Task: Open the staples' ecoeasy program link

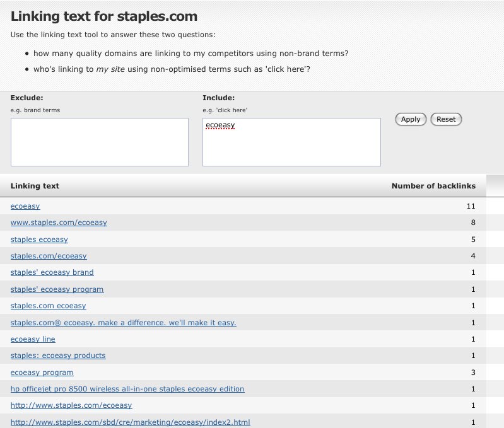Action: tap(57, 289)
